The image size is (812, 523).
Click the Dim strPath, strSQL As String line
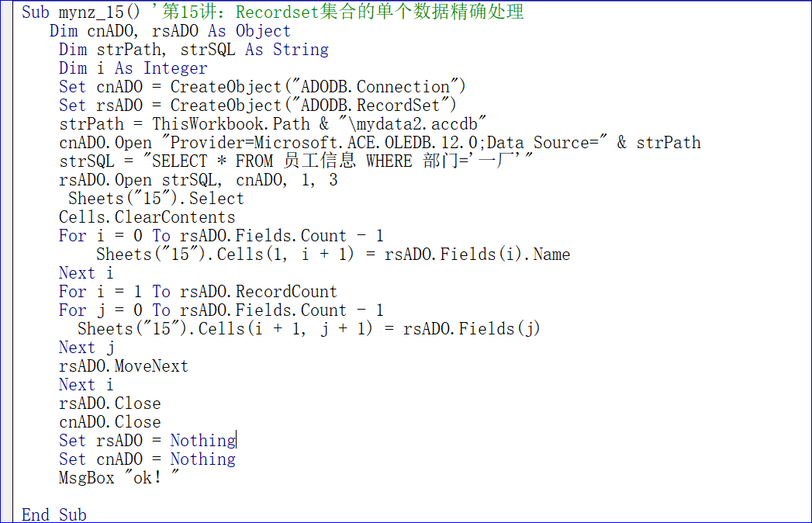click(x=194, y=50)
